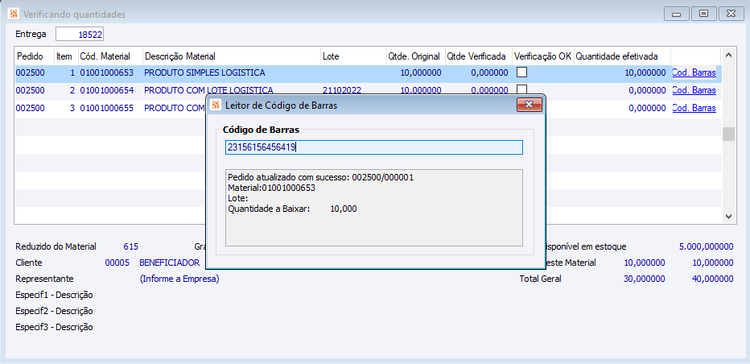
Task: Open Cod. Barras link for item 1
Action: (694, 73)
